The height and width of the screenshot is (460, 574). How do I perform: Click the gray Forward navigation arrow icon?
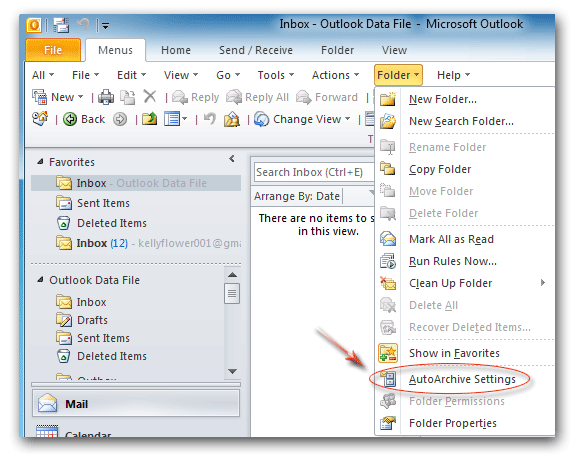[x=120, y=119]
